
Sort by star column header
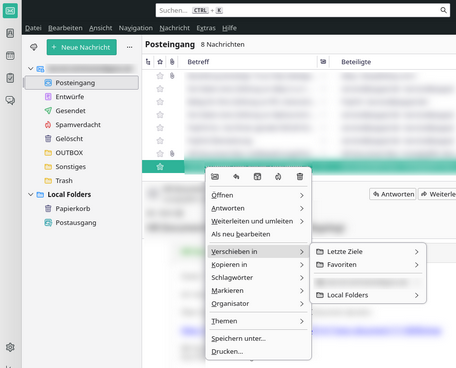point(160,62)
